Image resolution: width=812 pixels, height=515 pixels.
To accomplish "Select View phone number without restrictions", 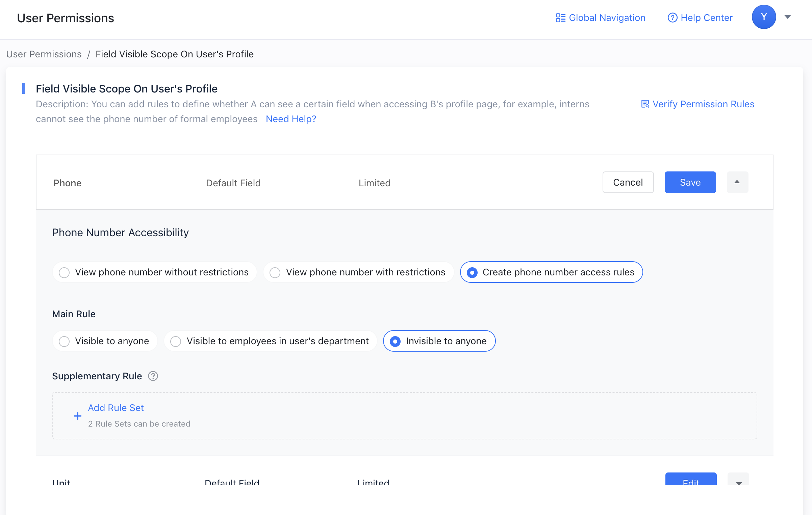I will click(64, 272).
